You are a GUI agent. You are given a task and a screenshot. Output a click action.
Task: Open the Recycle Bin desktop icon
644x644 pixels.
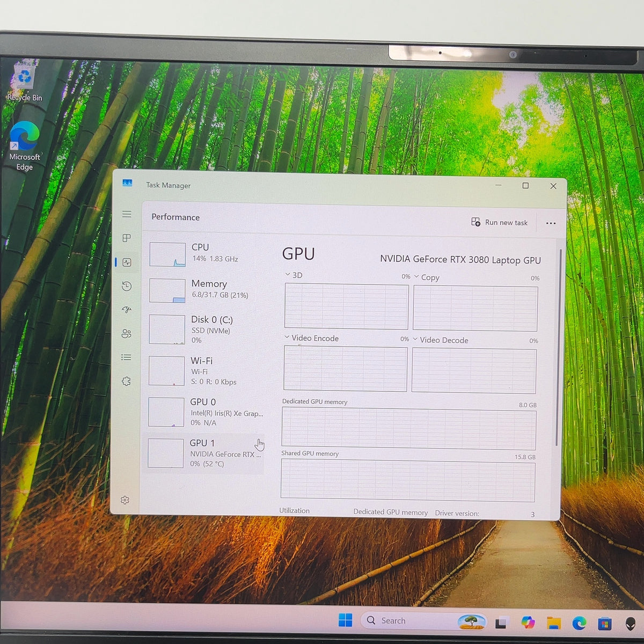click(25, 80)
